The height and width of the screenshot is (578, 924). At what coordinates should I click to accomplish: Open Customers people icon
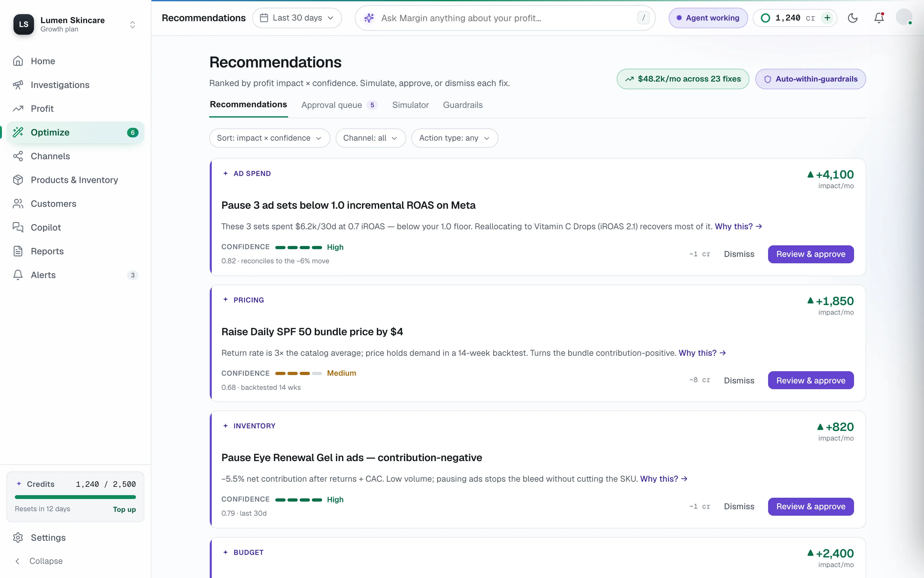[18, 204]
